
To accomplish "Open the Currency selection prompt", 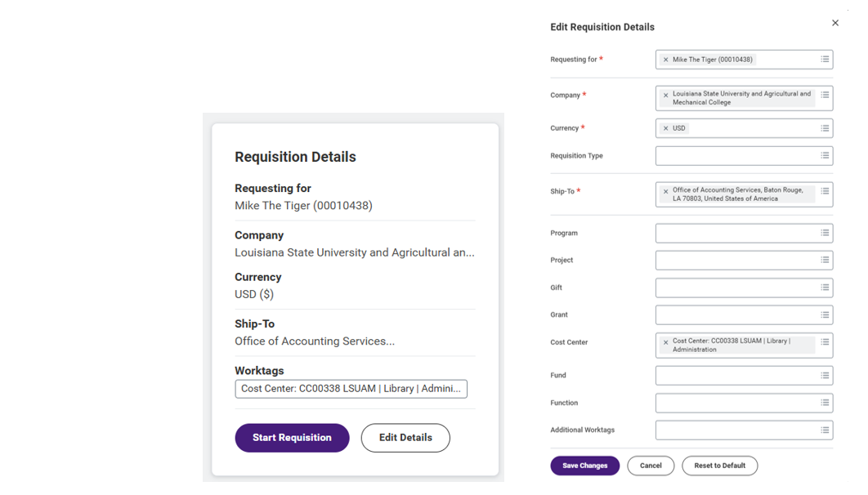I will tap(825, 127).
